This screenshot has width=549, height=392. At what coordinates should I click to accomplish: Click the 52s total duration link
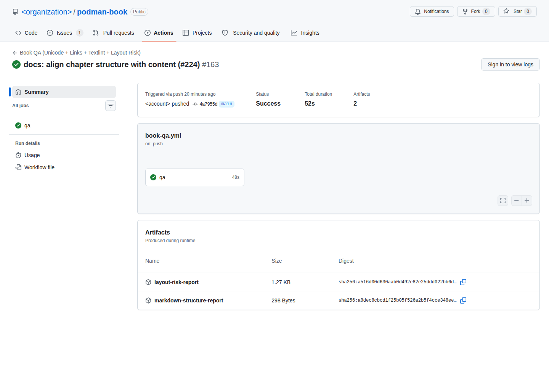coord(310,104)
